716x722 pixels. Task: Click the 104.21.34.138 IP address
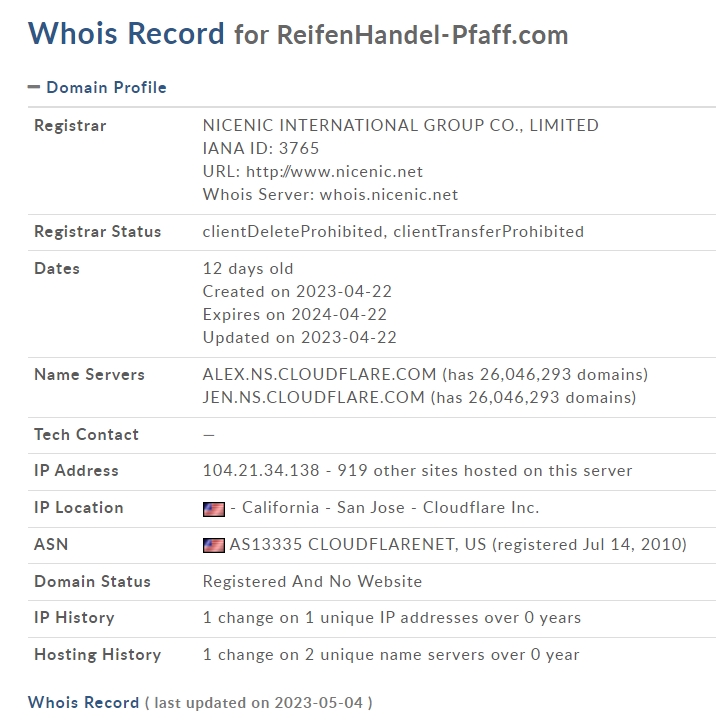[261, 471]
